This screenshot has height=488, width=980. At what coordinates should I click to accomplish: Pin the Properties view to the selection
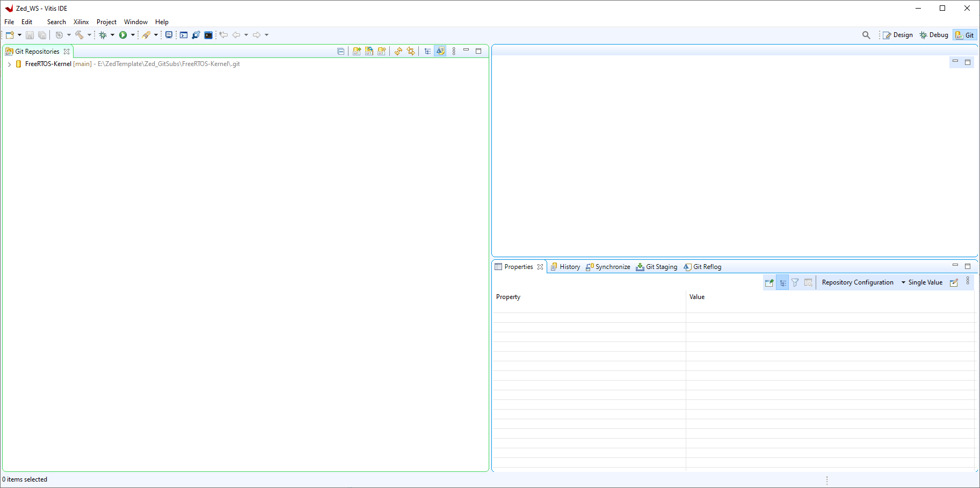tap(770, 282)
